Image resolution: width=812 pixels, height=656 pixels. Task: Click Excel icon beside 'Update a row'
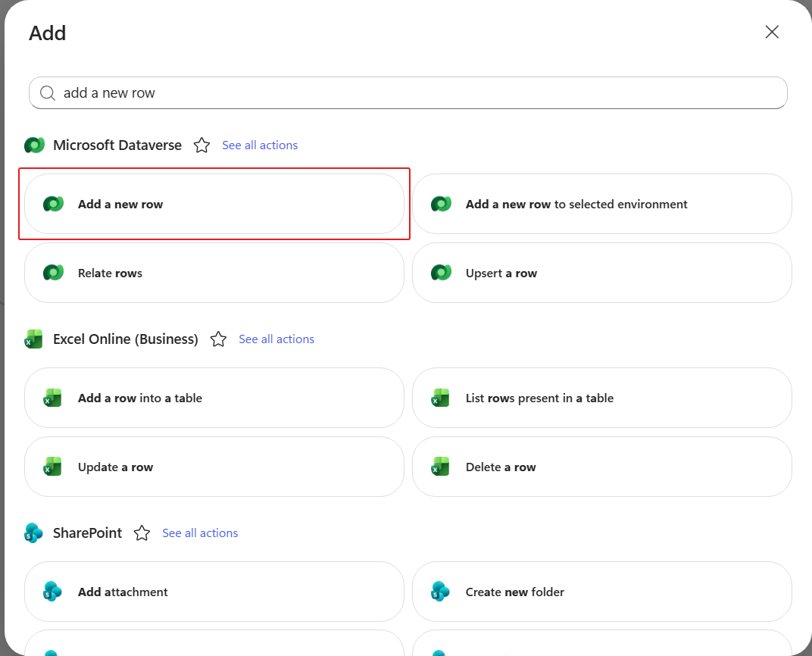tap(53, 467)
